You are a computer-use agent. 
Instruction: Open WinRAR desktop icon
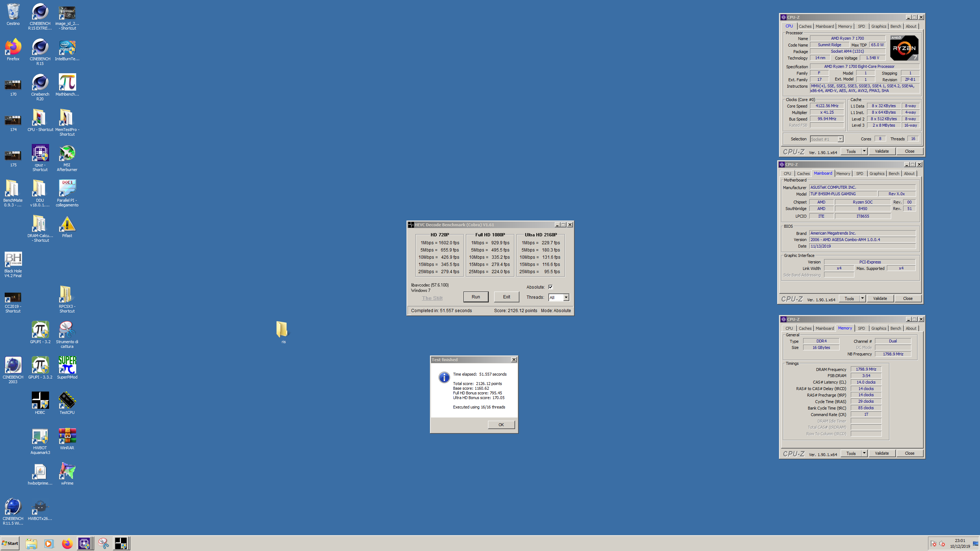67,439
